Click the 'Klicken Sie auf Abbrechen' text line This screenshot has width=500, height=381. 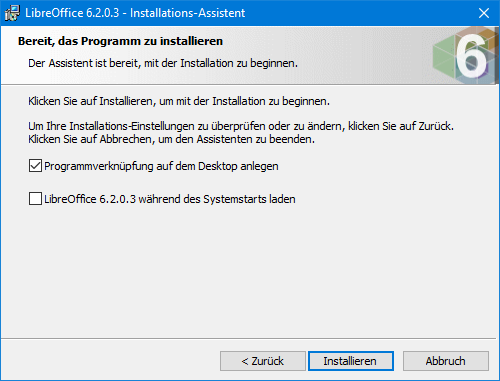[x=172, y=139]
